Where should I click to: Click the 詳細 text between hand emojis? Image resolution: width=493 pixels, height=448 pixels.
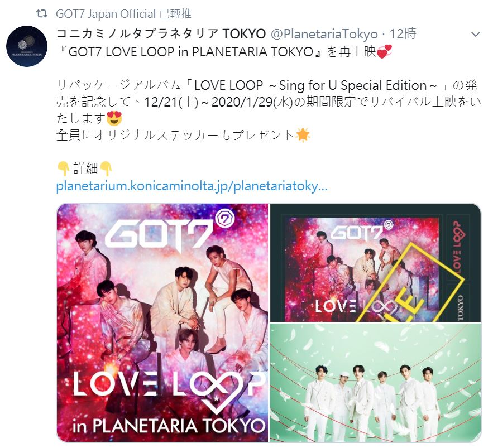(x=85, y=168)
